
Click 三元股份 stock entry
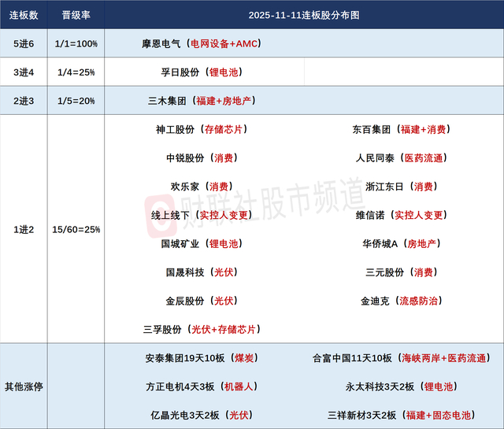[401, 272]
